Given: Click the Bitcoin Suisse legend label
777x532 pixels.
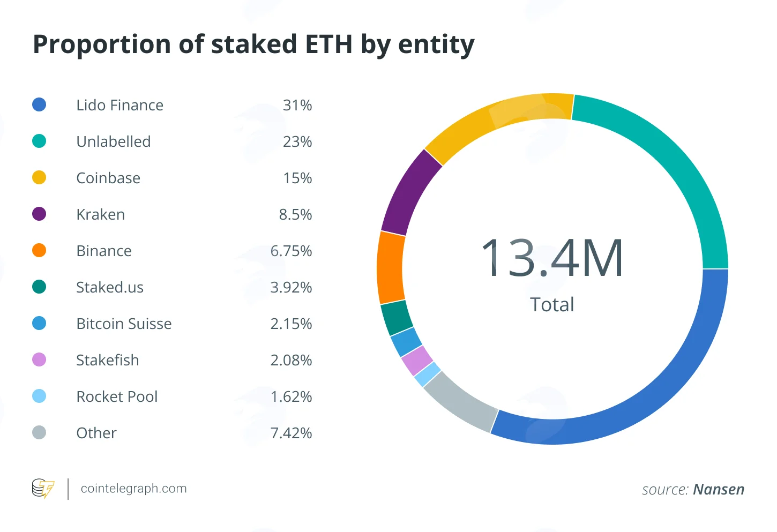Looking at the screenshot, I should pyautogui.click(x=124, y=324).
